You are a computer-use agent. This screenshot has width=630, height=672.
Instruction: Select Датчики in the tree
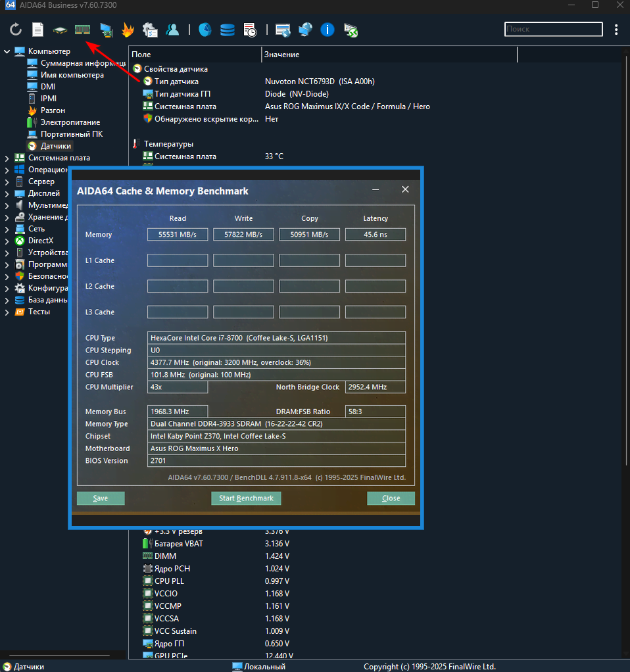(x=56, y=146)
